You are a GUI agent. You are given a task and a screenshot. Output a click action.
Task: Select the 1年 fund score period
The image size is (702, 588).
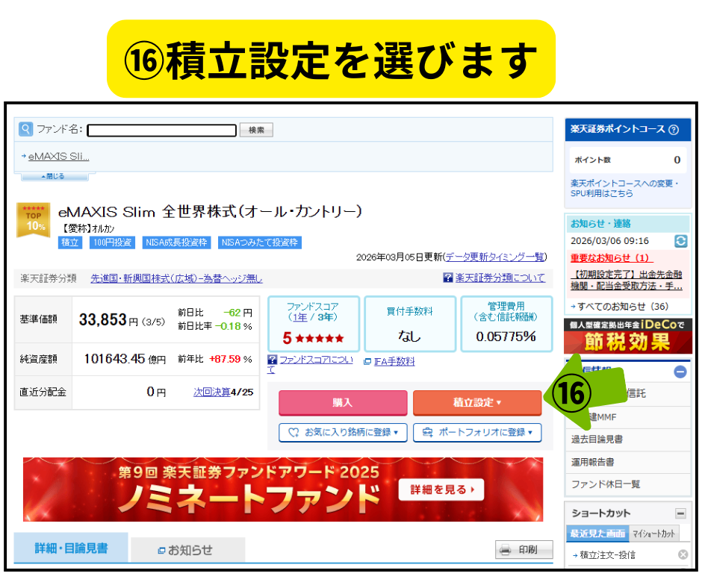[300, 317]
